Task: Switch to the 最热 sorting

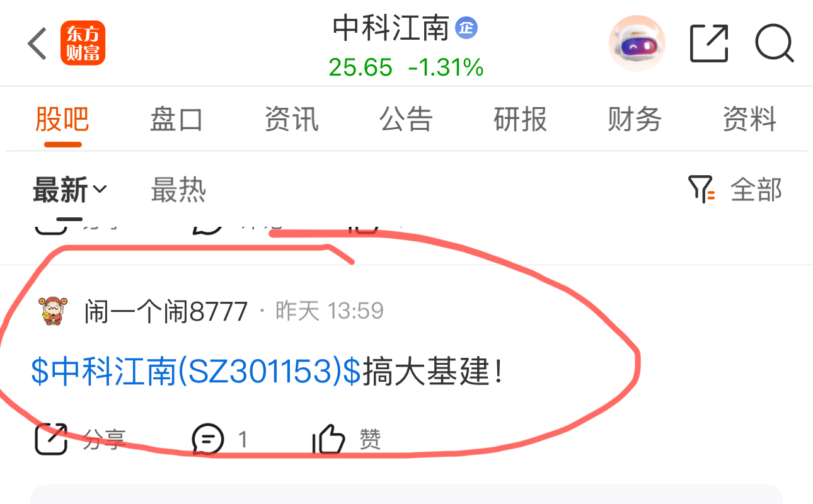Action: pyautogui.click(x=178, y=190)
